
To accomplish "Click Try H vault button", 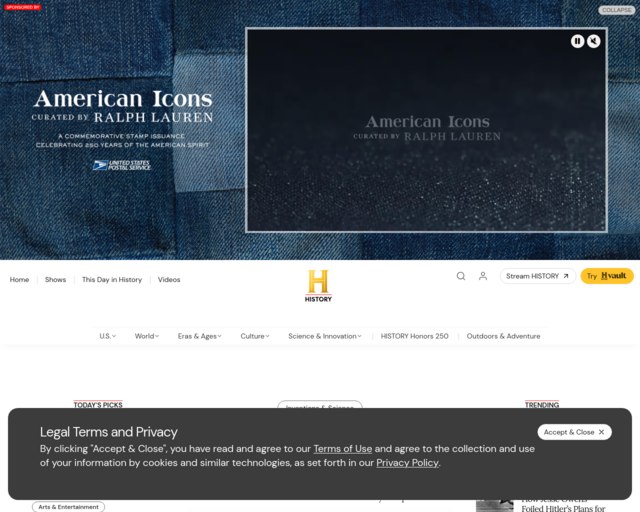I will point(607,276).
